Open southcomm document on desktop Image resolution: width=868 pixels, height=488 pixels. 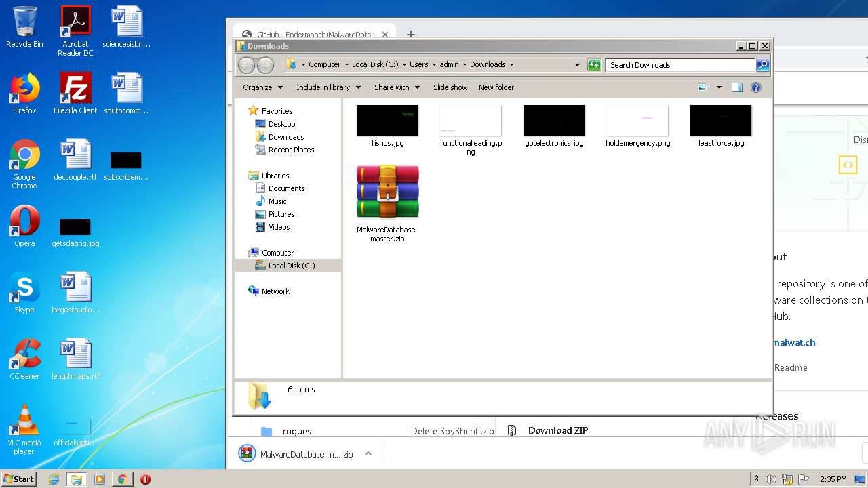point(127,94)
